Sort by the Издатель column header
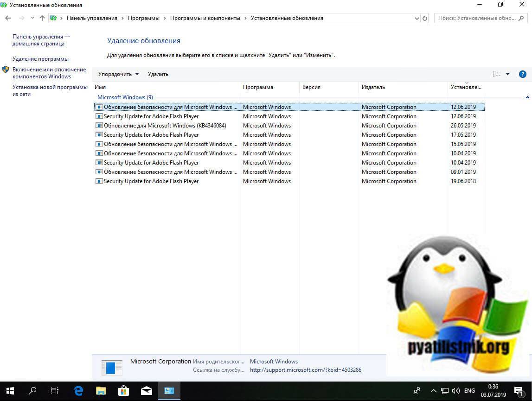Viewport: 532px width, 401px height. coord(373,87)
